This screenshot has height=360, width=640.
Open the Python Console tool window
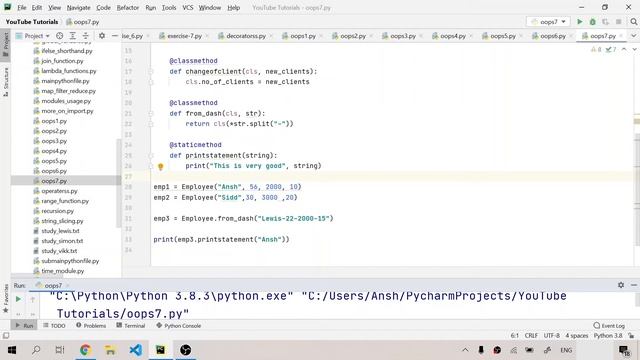click(x=178, y=326)
